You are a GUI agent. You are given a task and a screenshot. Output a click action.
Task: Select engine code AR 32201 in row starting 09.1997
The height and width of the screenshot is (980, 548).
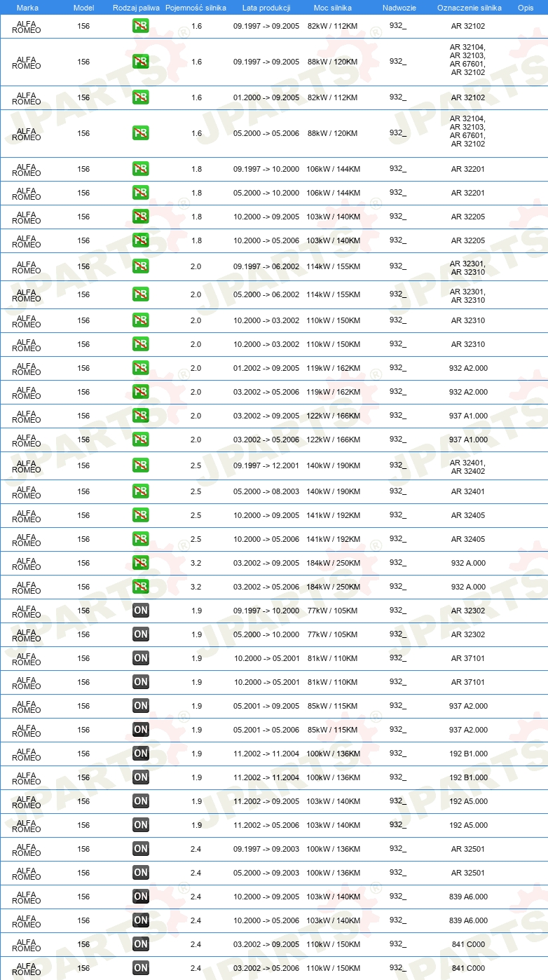tap(468, 169)
